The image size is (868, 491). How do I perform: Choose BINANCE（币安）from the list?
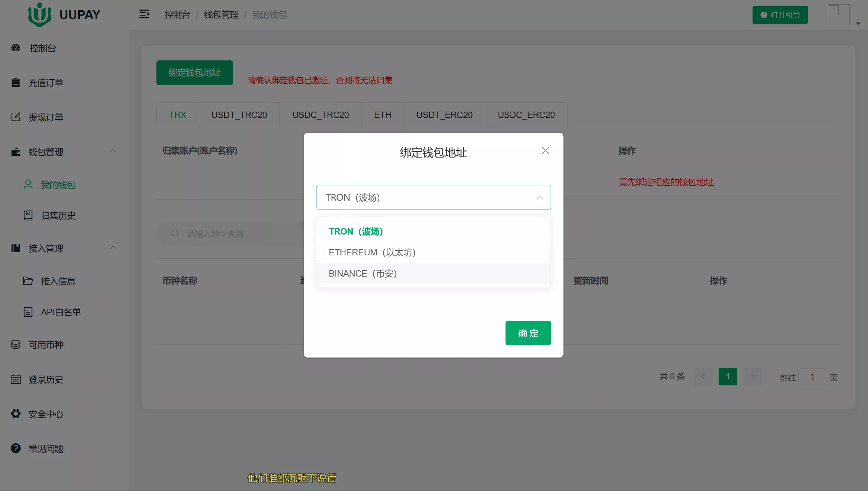click(x=363, y=273)
